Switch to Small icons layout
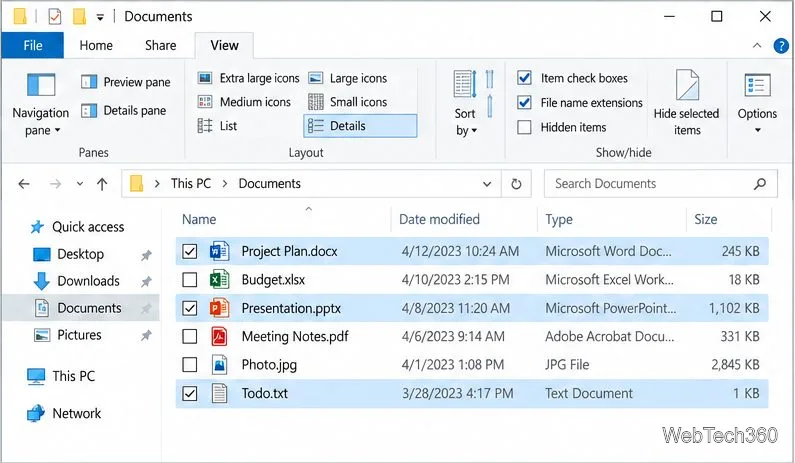The image size is (795, 463). click(348, 102)
